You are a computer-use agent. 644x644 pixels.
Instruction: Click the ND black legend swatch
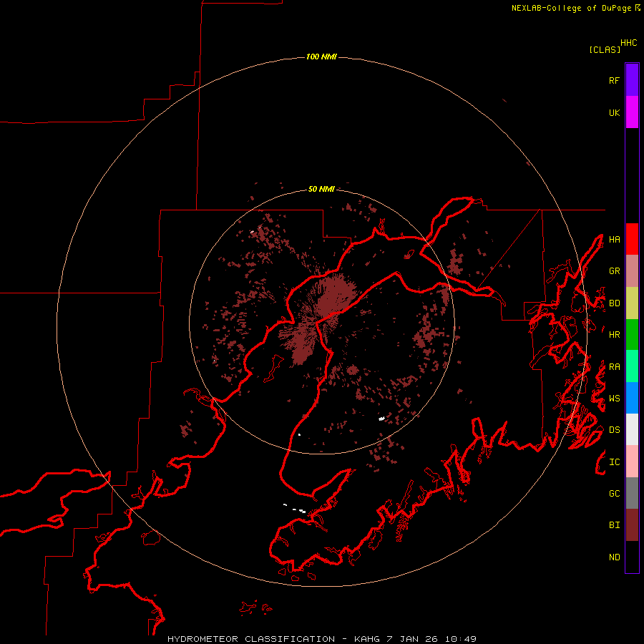(632, 557)
